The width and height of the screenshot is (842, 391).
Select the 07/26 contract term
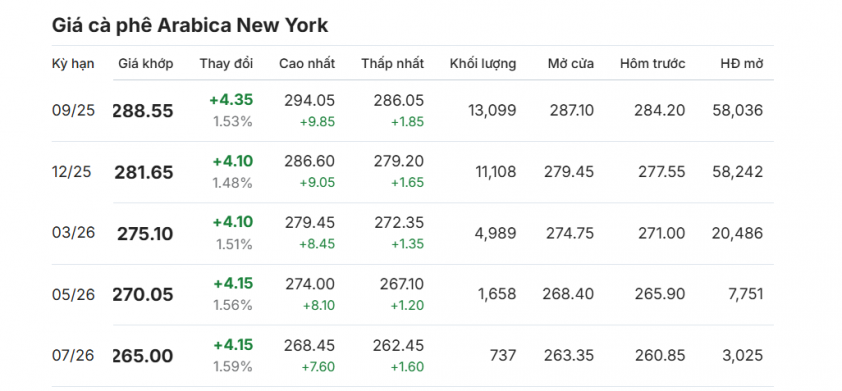(x=73, y=355)
